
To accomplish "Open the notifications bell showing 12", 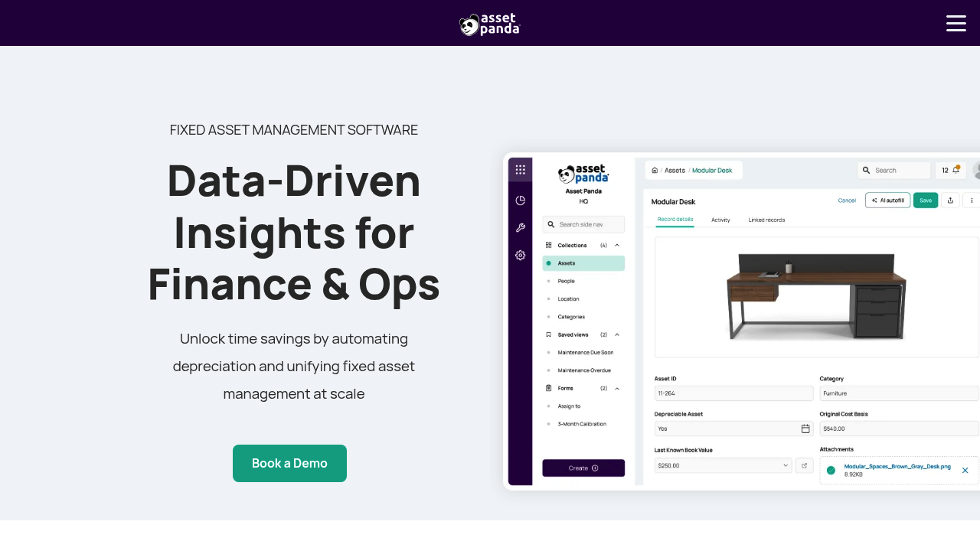I will coord(950,170).
